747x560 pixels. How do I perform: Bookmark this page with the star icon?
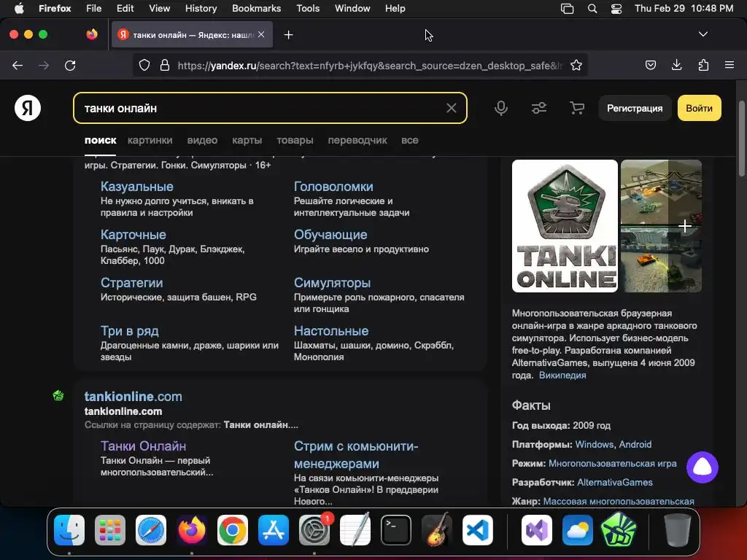click(x=576, y=65)
